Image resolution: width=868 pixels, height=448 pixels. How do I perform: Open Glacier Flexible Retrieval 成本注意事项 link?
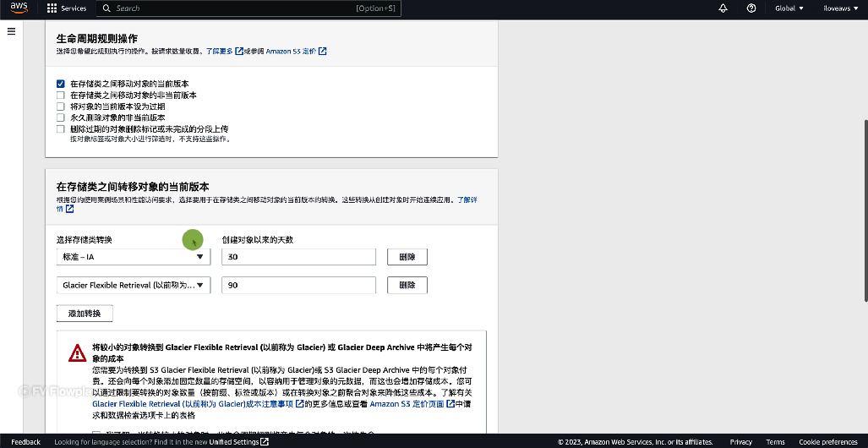point(194,404)
